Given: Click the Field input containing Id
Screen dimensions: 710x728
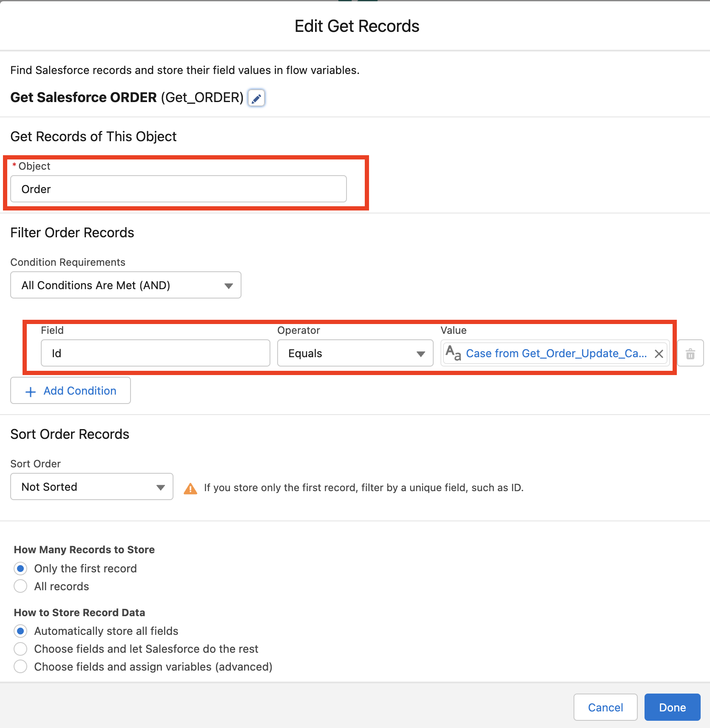Looking at the screenshot, I should click(156, 353).
